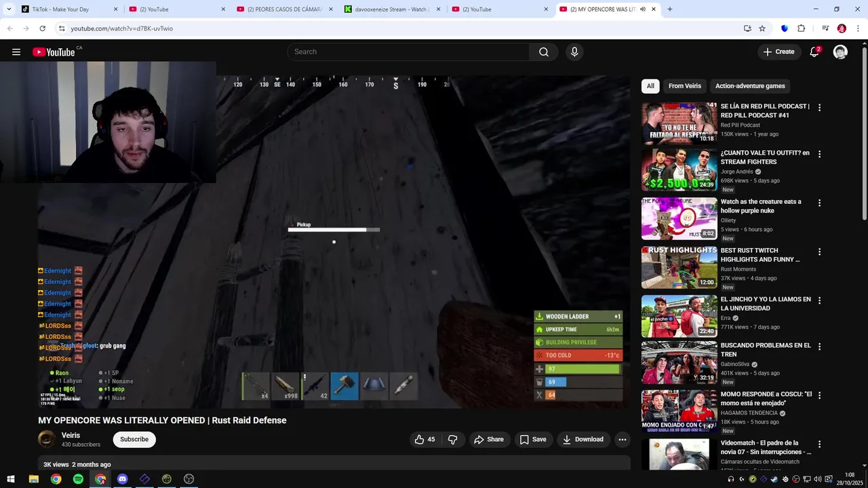This screenshot has height=488, width=868.
Task: Close the TikTok tab
Action: pyautogui.click(x=115, y=9)
